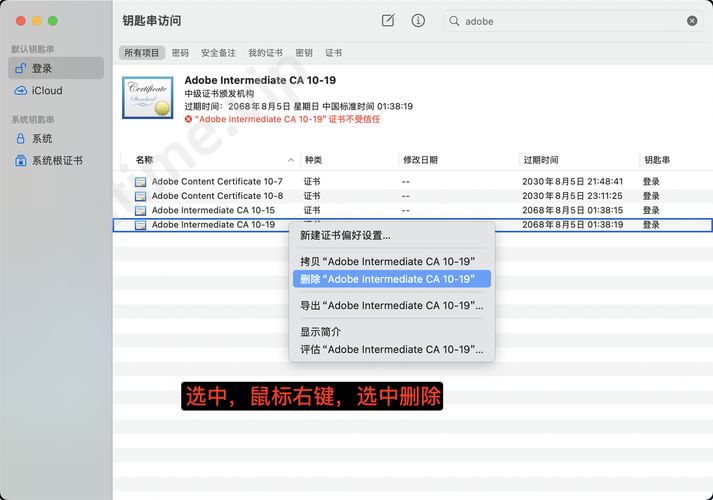The width and height of the screenshot is (713, 500).
Task: Switch to the 安全备注 tab
Action: [x=218, y=53]
